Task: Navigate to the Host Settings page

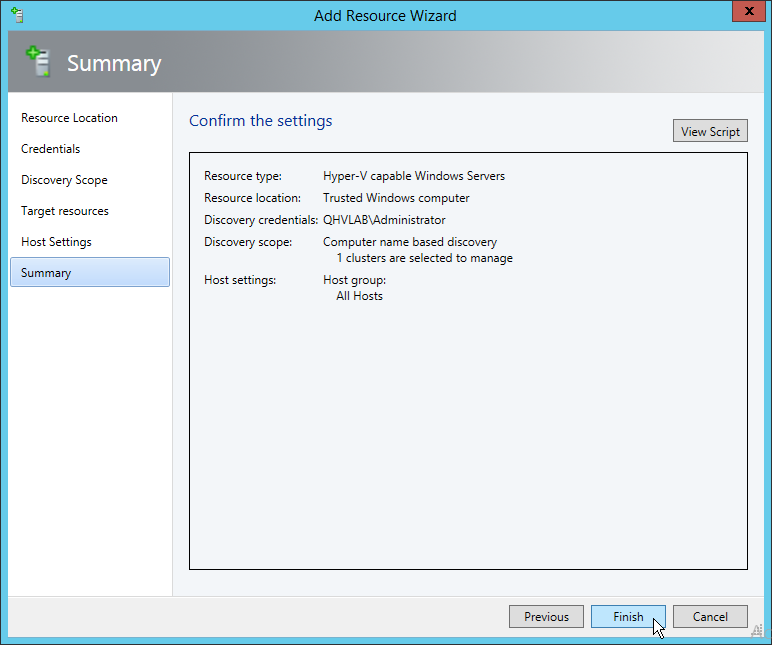Action: point(56,242)
